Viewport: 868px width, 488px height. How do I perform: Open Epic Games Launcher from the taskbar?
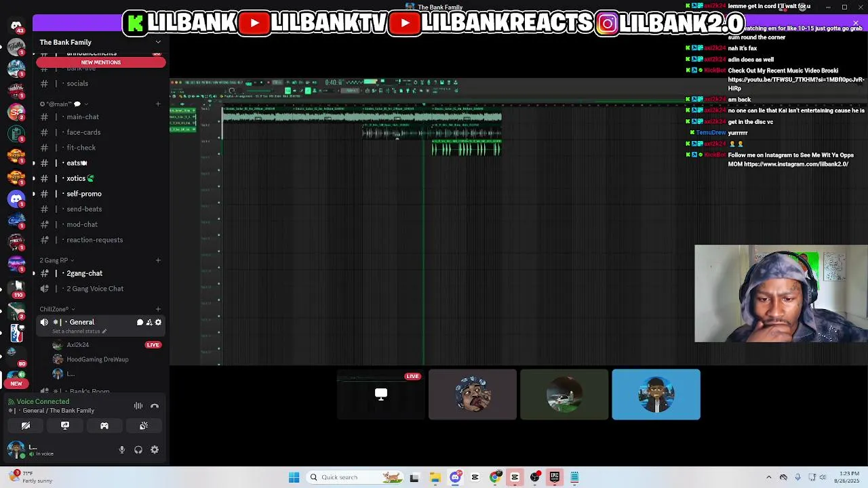tap(555, 477)
